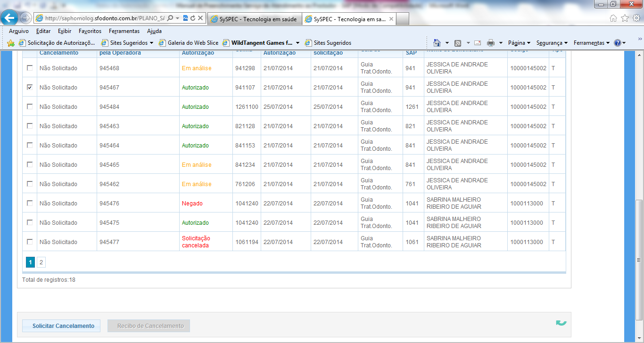Click the Home icon beside the favorites star
The width and height of the screenshot is (644, 343).
[x=613, y=18]
